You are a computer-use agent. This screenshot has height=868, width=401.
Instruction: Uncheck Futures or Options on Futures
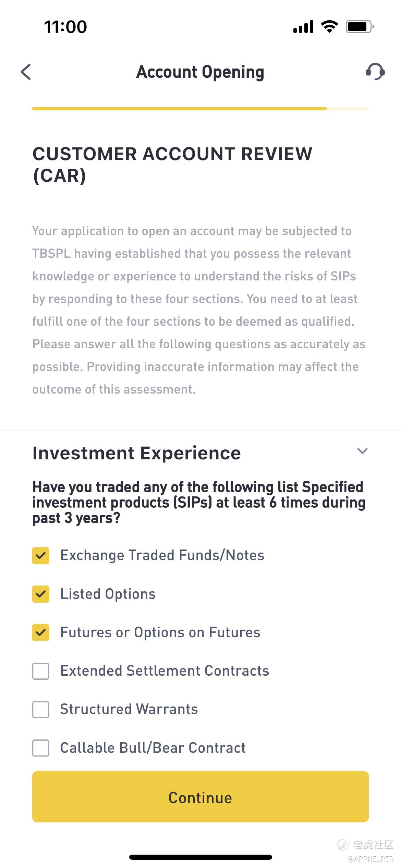[x=41, y=632]
